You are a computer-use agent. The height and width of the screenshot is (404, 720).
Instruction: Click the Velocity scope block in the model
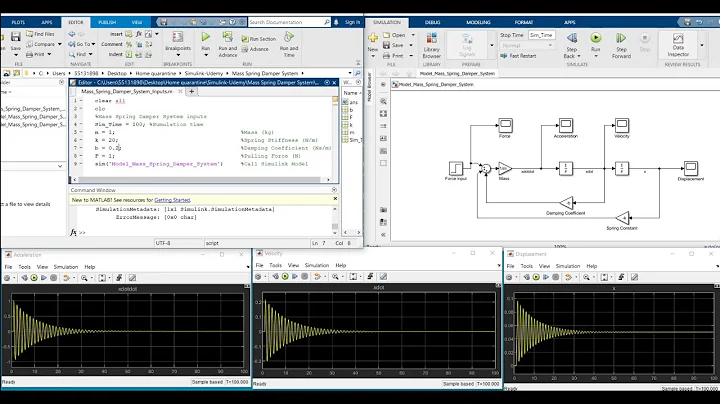622,125
